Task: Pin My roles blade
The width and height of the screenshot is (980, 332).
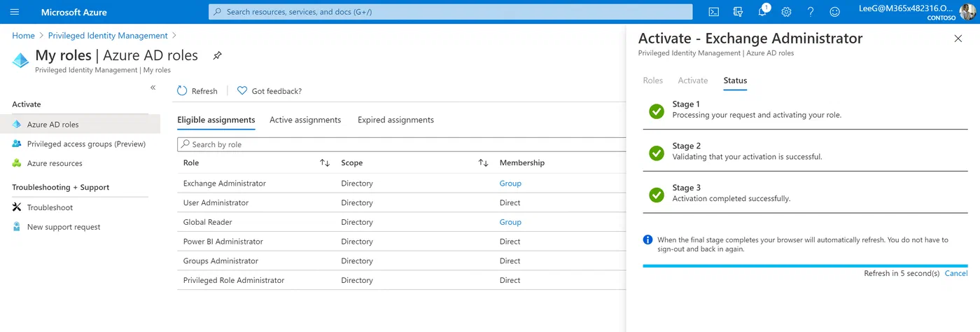Action: pos(217,55)
